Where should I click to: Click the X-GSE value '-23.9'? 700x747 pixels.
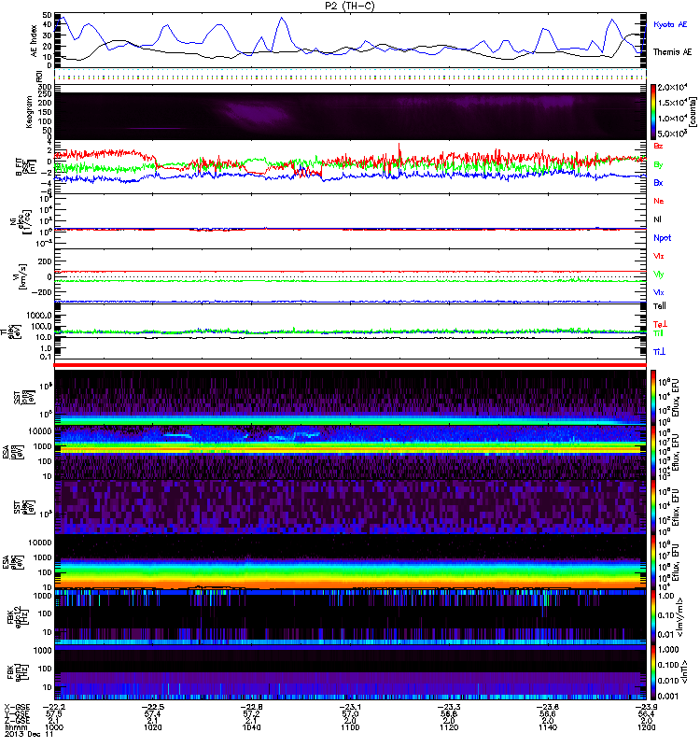[x=646, y=707]
